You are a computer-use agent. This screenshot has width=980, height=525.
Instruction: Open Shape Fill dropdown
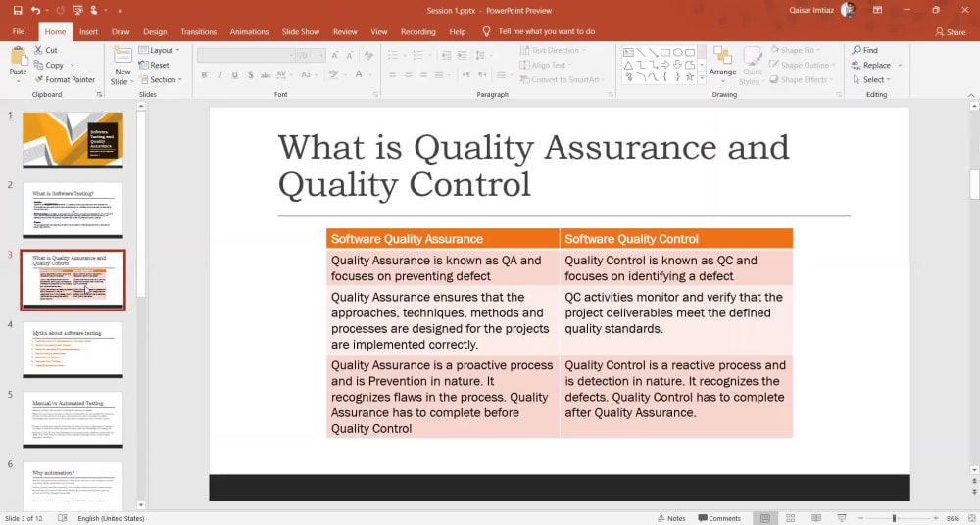point(796,50)
